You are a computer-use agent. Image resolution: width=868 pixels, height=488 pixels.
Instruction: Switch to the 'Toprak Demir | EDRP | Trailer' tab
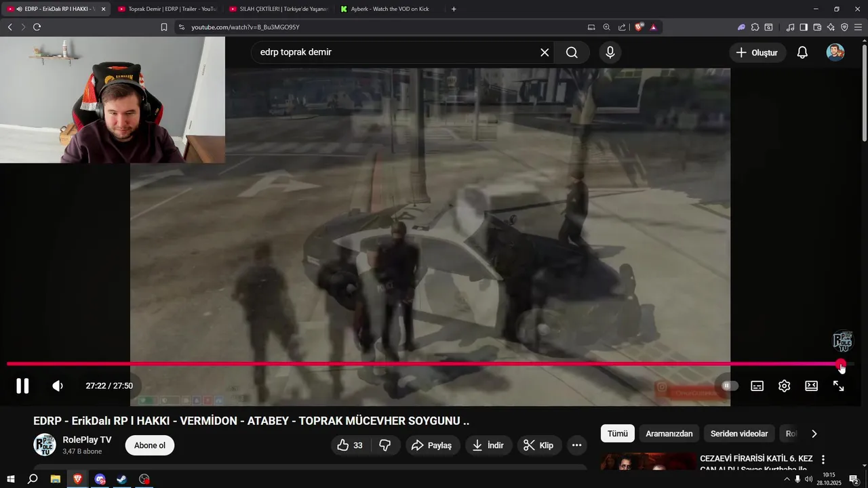(x=167, y=9)
